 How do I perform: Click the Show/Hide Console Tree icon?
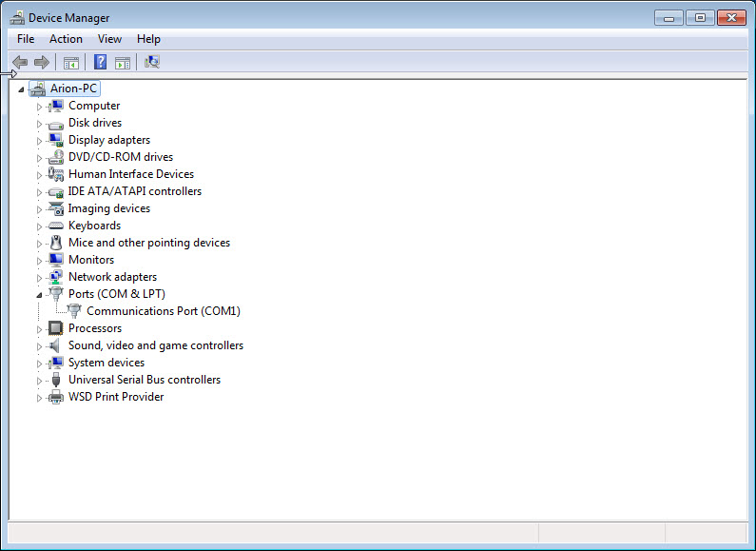coord(70,63)
